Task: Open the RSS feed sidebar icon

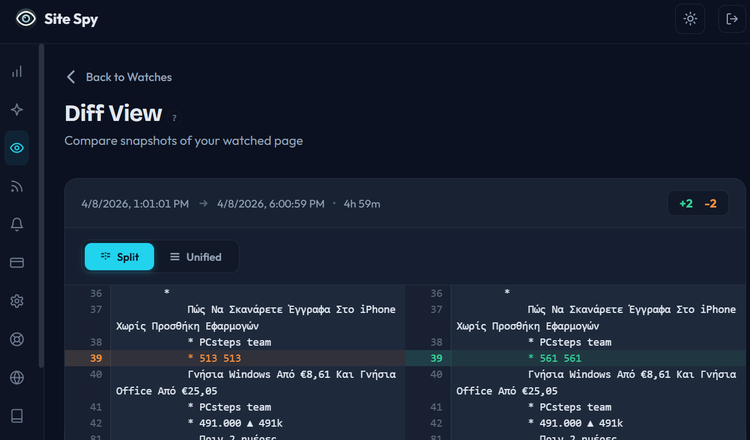Action: click(16, 186)
